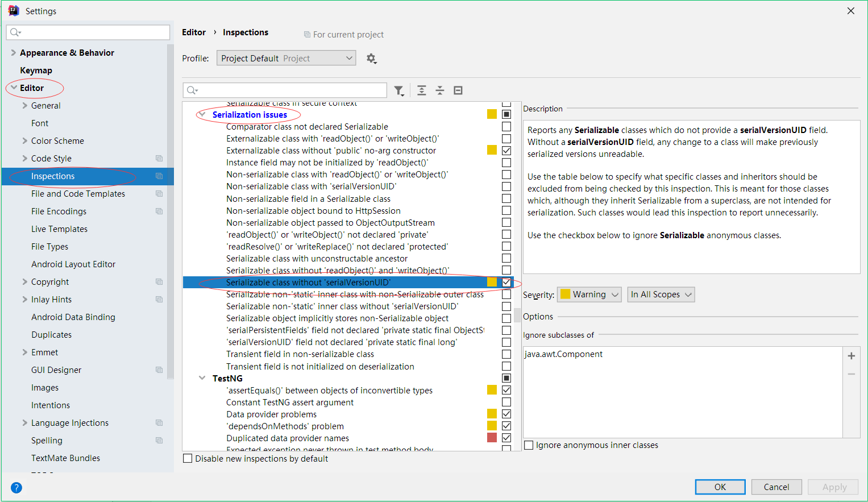The width and height of the screenshot is (868, 502).
Task: Click the settings search input field
Action: coord(88,32)
